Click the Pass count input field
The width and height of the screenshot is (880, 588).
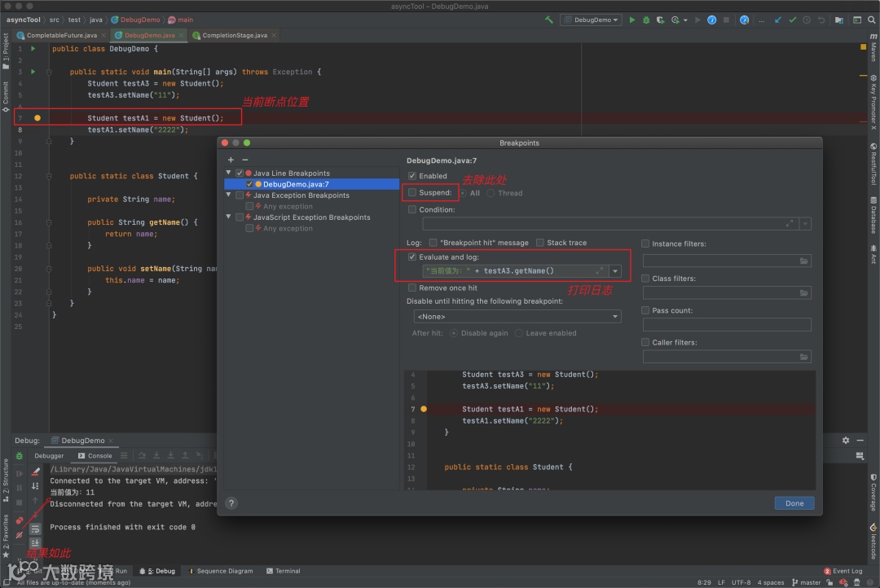click(x=727, y=325)
